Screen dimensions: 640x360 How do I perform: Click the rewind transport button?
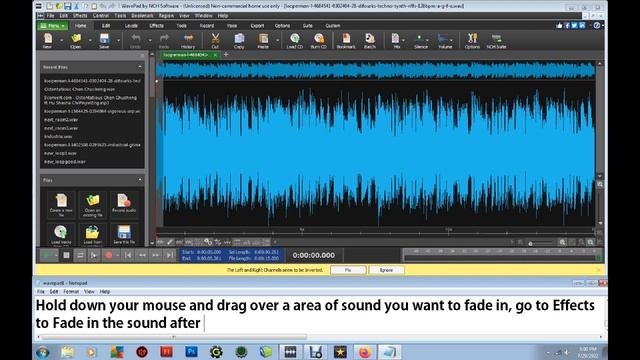coord(142,255)
